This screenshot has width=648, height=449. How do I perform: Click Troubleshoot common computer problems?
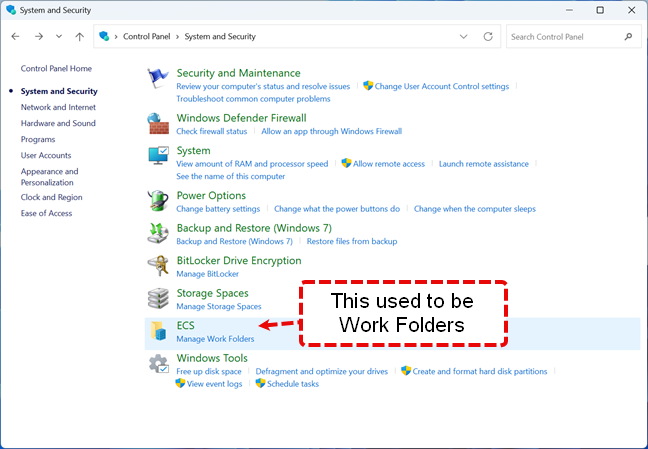[253, 99]
